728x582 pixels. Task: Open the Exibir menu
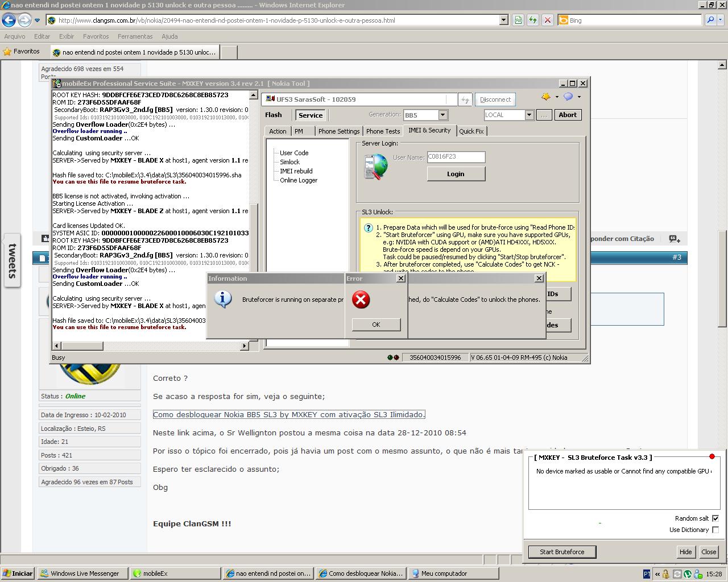pos(67,36)
